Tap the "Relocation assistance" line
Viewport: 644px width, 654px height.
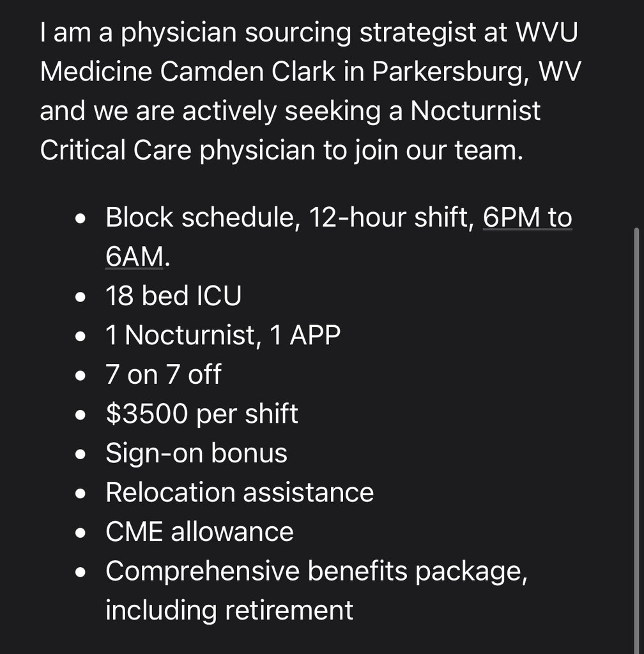coord(240,492)
